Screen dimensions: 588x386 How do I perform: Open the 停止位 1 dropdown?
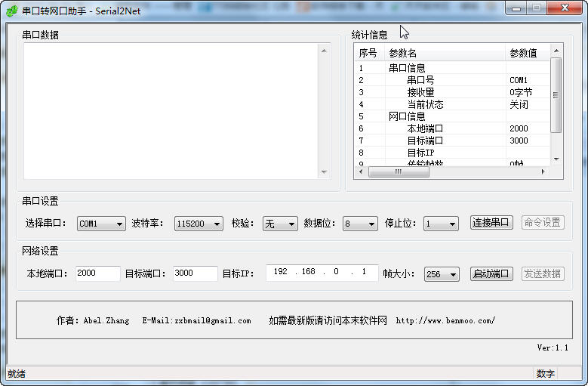click(x=441, y=224)
